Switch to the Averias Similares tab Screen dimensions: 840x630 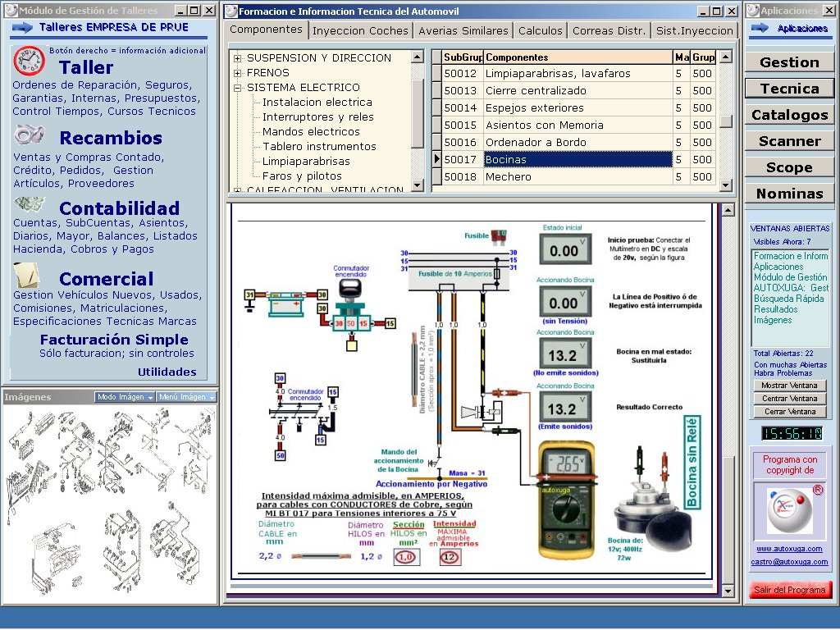coord(463,31)
